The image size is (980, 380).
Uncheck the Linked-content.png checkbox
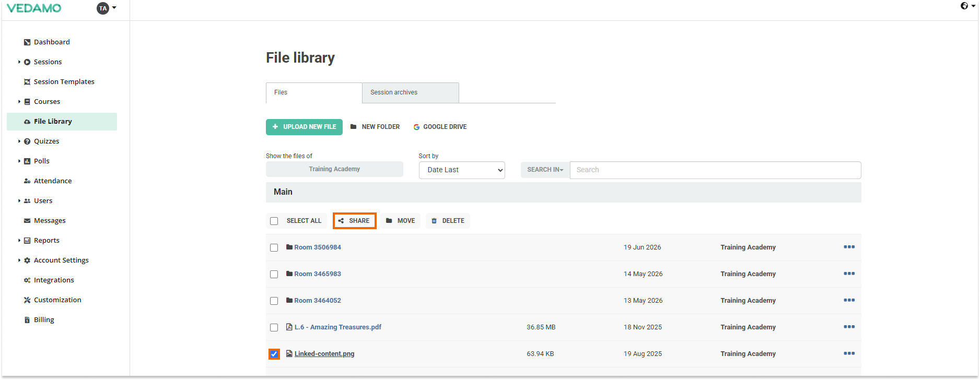click(274, 354)
